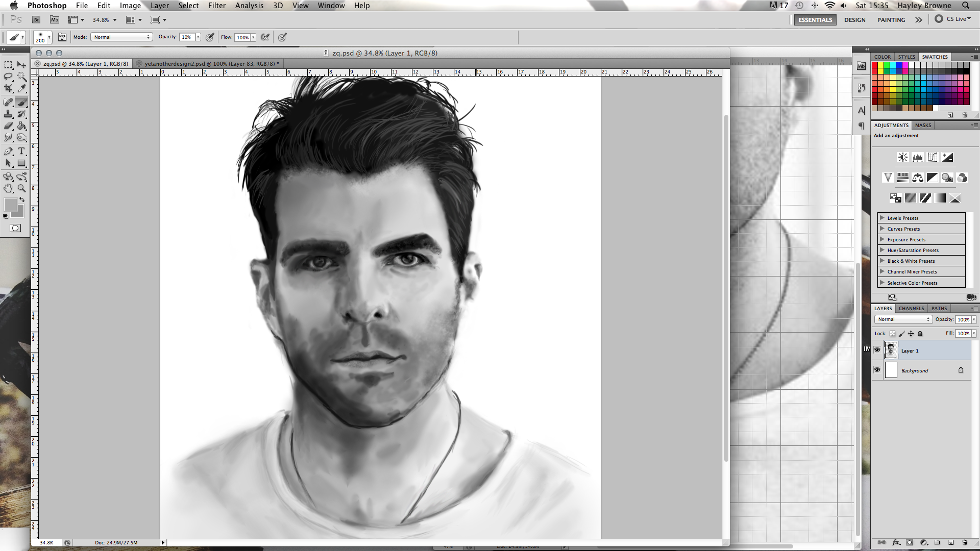Expand Selective Color Presets
Viewport: 980px width, 551px height.
pyautogui.click(x=882, y=283)
